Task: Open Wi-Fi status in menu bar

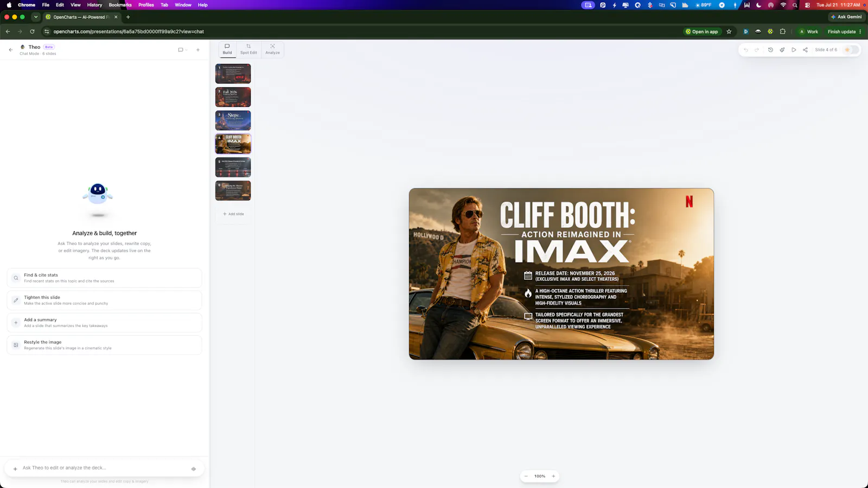Action: coord(783,5)
